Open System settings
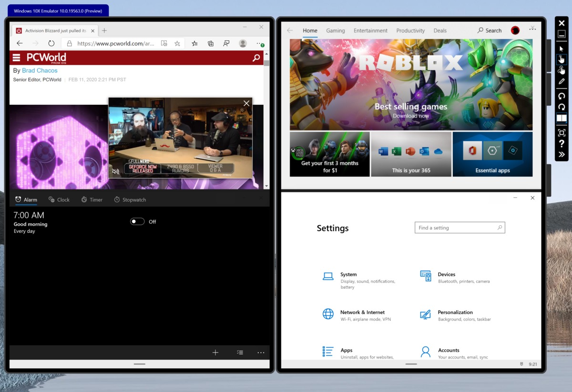572x392 pixels. tap(360, 281)
